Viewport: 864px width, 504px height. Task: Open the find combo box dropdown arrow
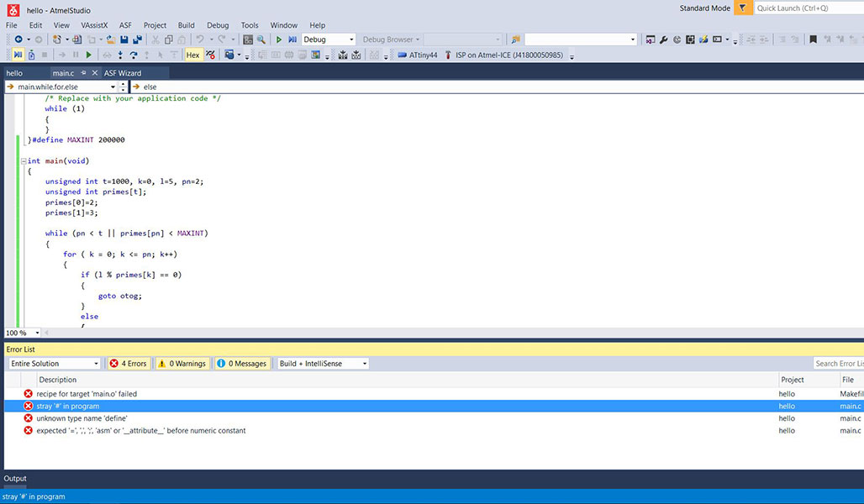633,39
